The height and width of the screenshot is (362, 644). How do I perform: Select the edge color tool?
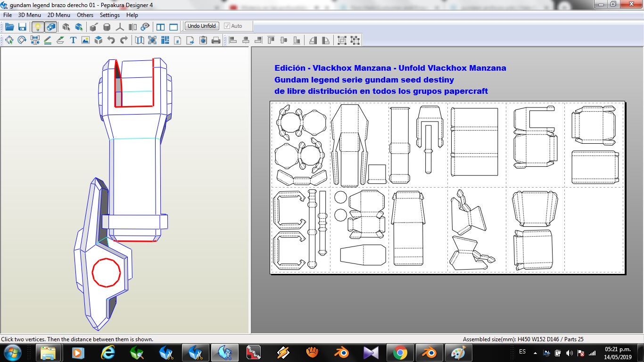[x=60, y=41]
